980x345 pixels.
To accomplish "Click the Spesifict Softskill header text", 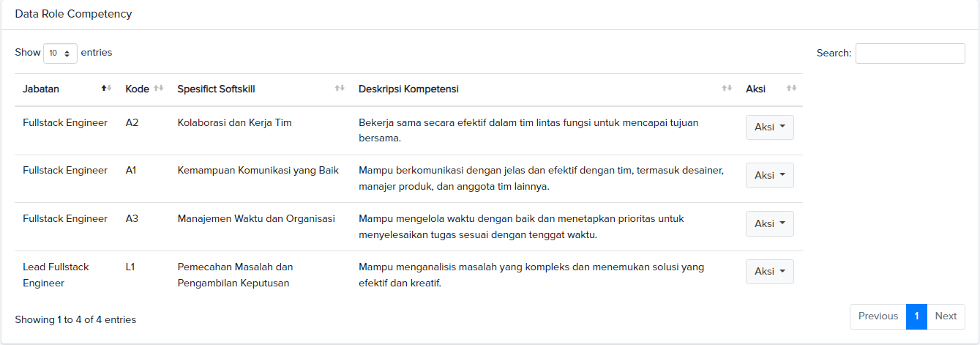I will [216, 89].
